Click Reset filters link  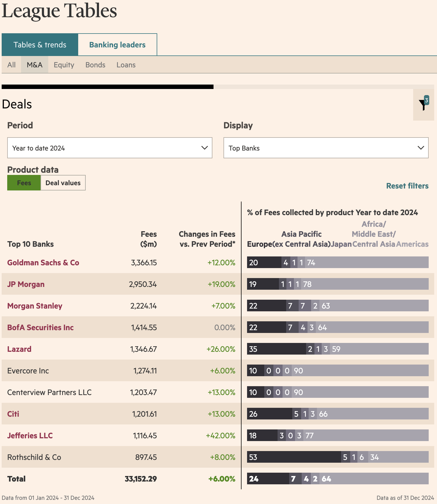[x=407, y=186]
